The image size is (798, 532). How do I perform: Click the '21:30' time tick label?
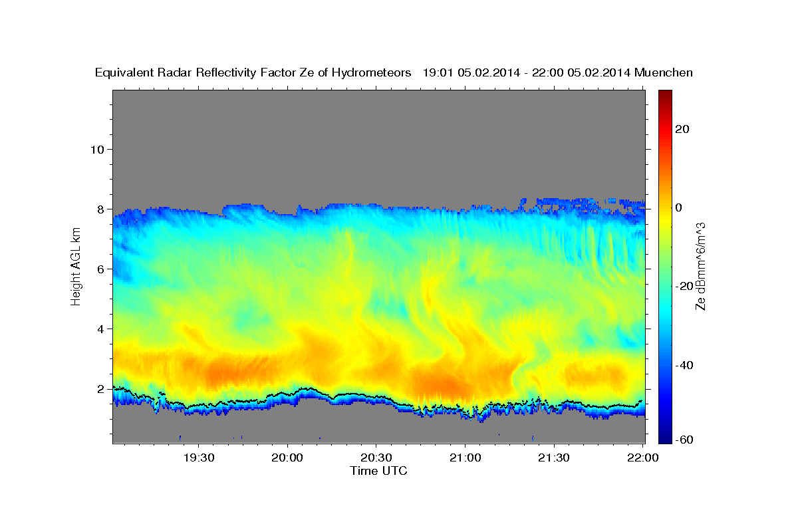554,458
